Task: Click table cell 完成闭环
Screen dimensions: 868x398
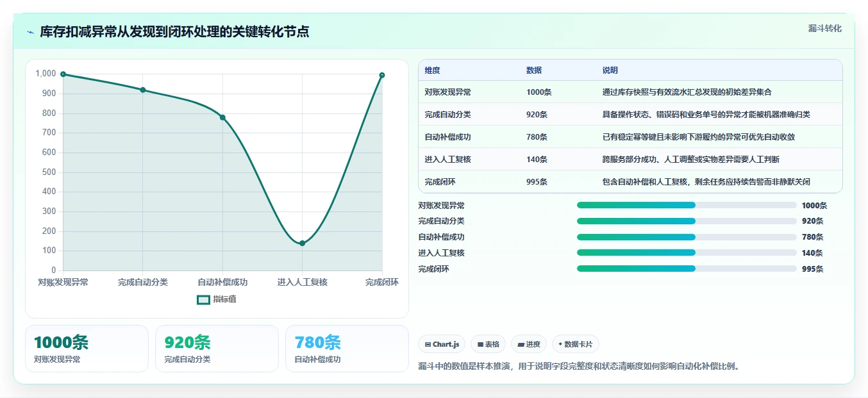Action: point(440,182)
